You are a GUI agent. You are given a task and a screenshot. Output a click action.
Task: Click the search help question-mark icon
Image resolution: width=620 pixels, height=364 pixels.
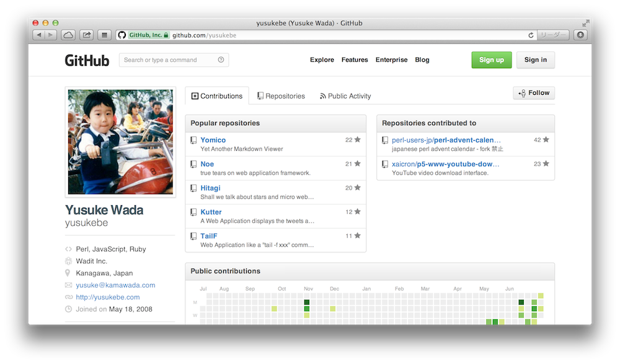(221, 60)
